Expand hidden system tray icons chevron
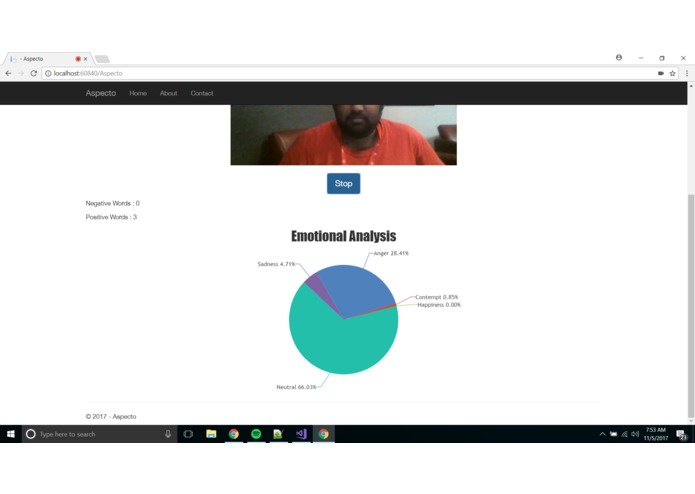 coord(602,434)
